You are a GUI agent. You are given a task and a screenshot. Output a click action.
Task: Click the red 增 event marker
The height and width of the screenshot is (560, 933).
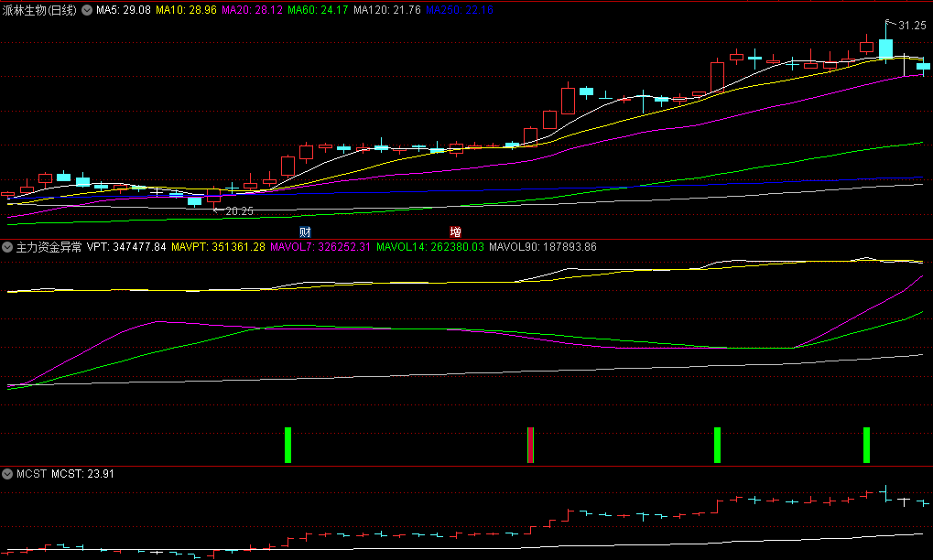click(455, 232)
